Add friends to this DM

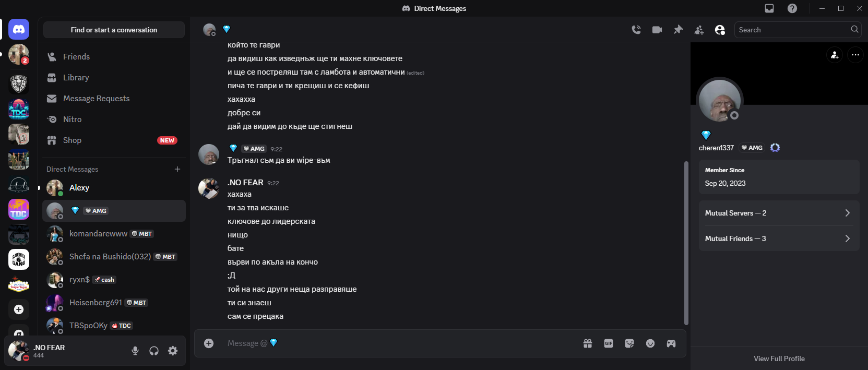click(699, 30)
